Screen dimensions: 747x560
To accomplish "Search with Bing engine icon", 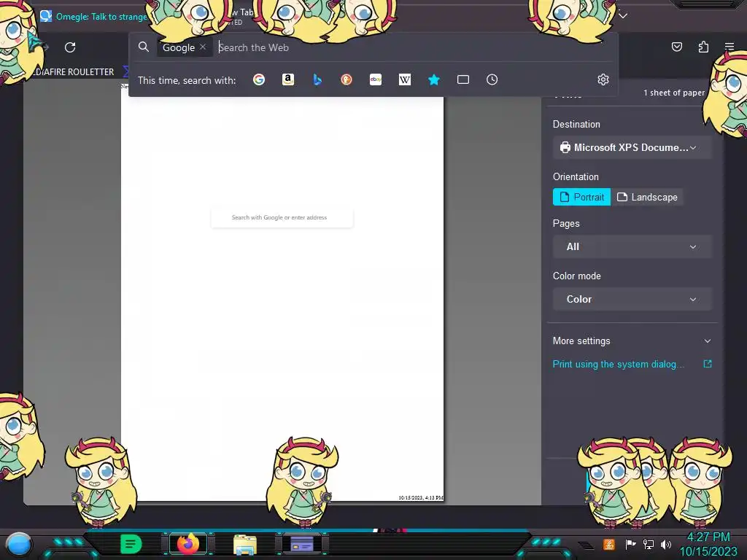I will [x=317, y=79].
